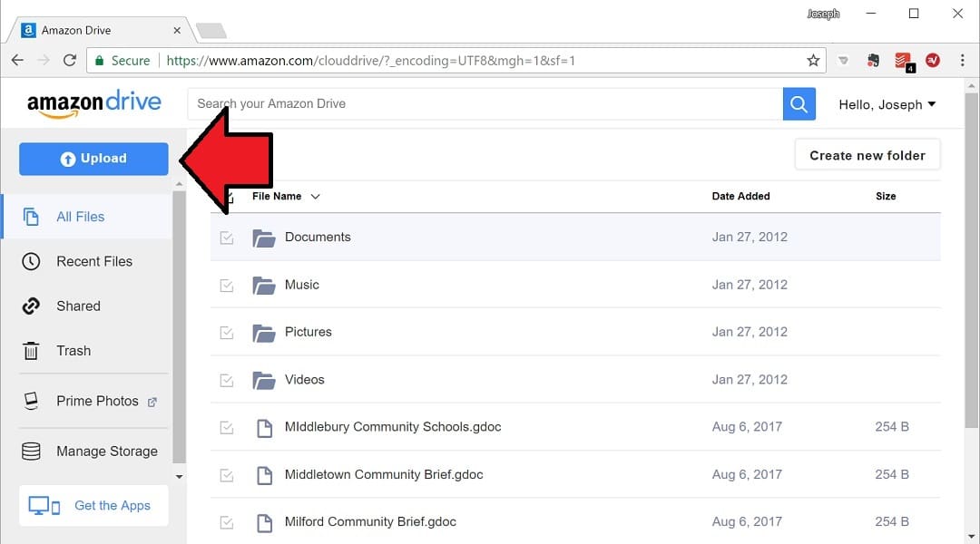
Task: Open the Documents folder icon
Action: pos(263,238)
